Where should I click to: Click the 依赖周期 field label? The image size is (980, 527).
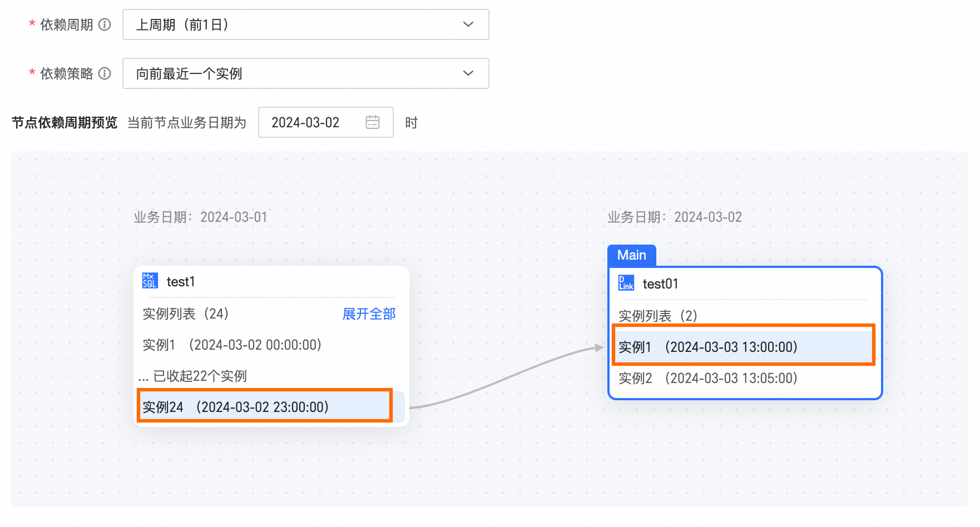(x=67, y=24)
